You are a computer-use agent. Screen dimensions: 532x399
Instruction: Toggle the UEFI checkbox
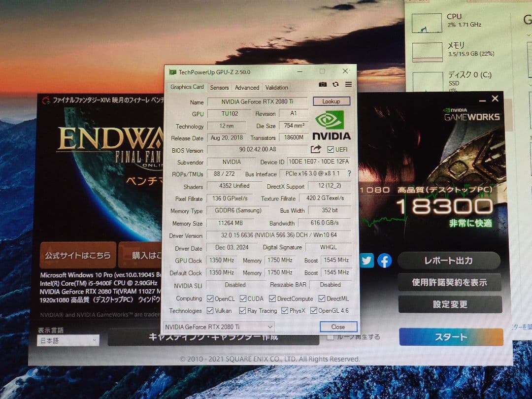tap(331, 149)
